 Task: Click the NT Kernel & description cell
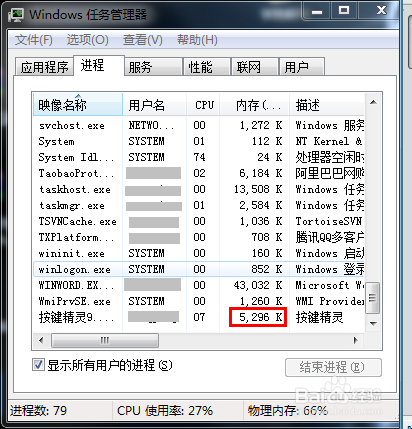tap(329, 141)
